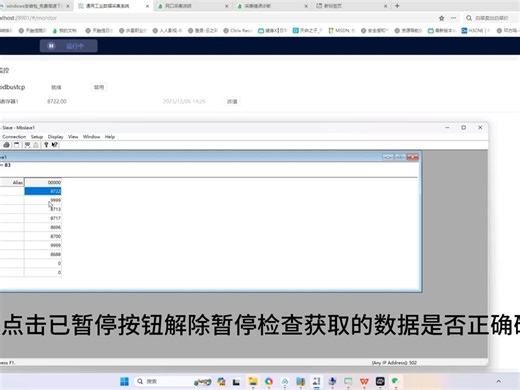
Task: Select register cell showing 8696
Action: (x=43, y=227)
